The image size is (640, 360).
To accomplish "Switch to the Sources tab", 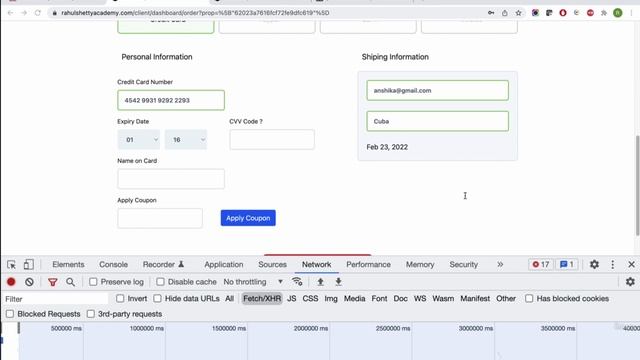I will pyautogui.click(x=272, y=264).
